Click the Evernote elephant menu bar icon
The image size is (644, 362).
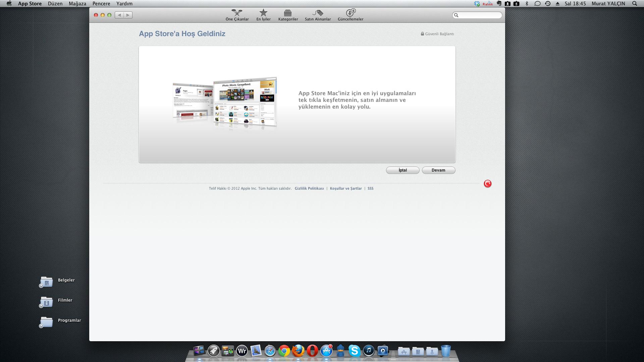click(x=499, y=4)
